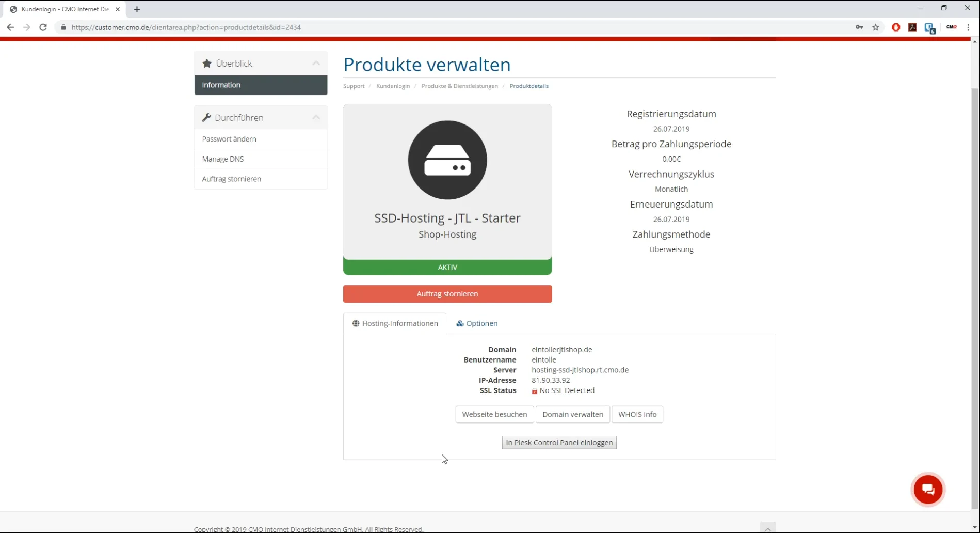Open Manage DNS in the sidebar
The width and height of the screenshot is (980, 533).
point(261,159)
